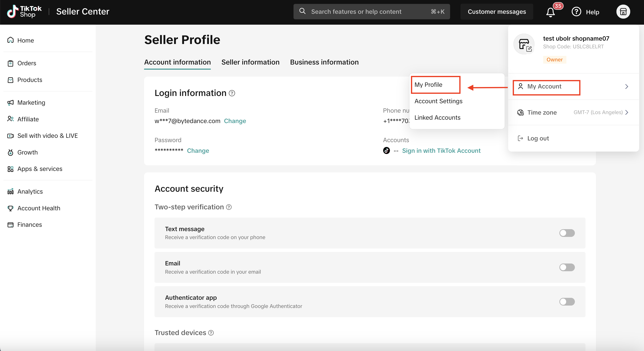
Task: Open Account Settings from the menu
Action: click(x=438, y=101)
